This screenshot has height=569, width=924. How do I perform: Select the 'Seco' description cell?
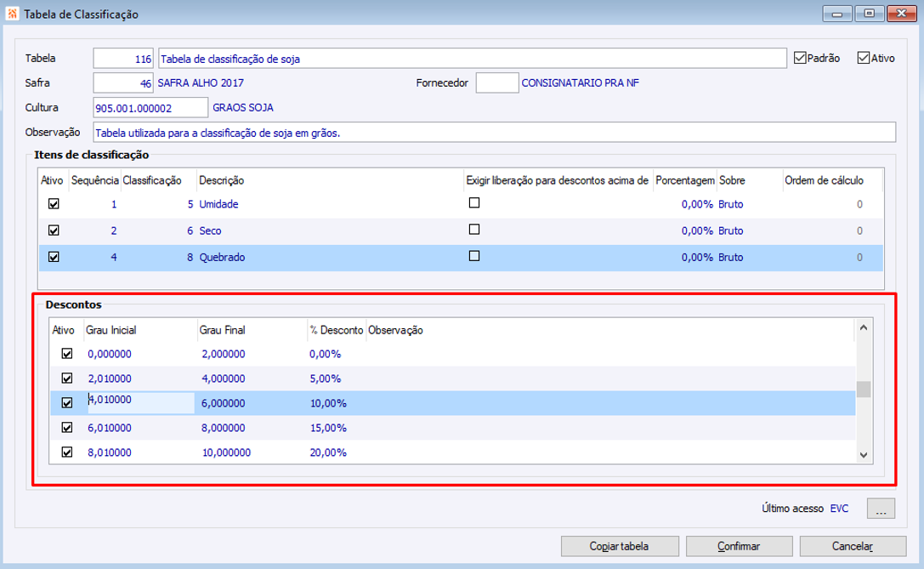210,230
